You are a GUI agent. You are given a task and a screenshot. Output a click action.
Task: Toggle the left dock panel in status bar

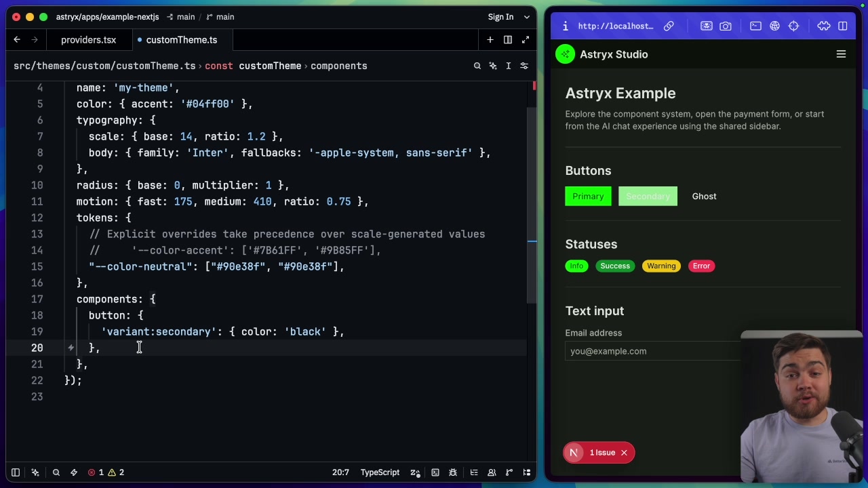click(15, 472)
